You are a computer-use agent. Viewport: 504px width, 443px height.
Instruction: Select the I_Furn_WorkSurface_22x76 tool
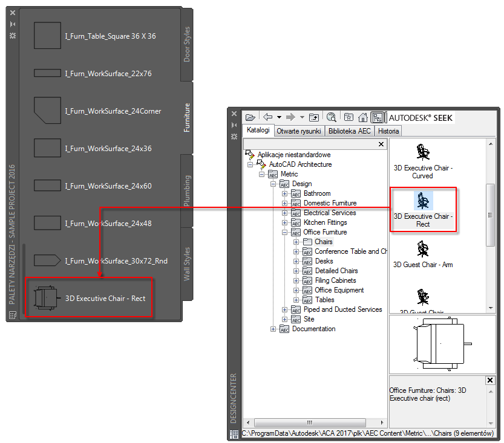point(93,73)
